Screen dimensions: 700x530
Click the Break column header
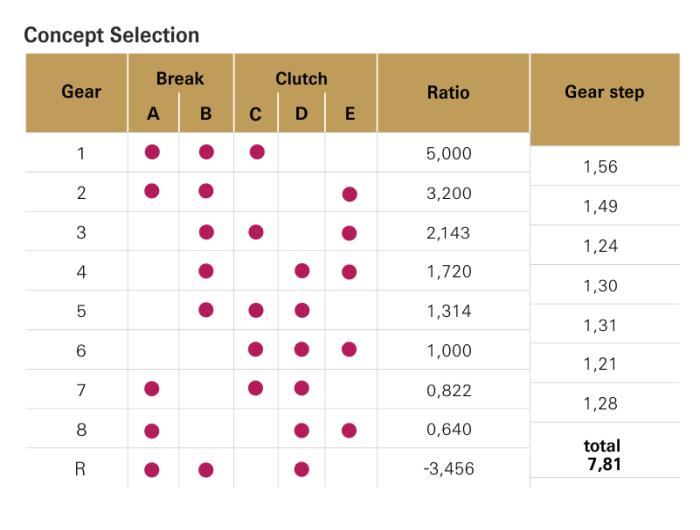pos(180,78)
